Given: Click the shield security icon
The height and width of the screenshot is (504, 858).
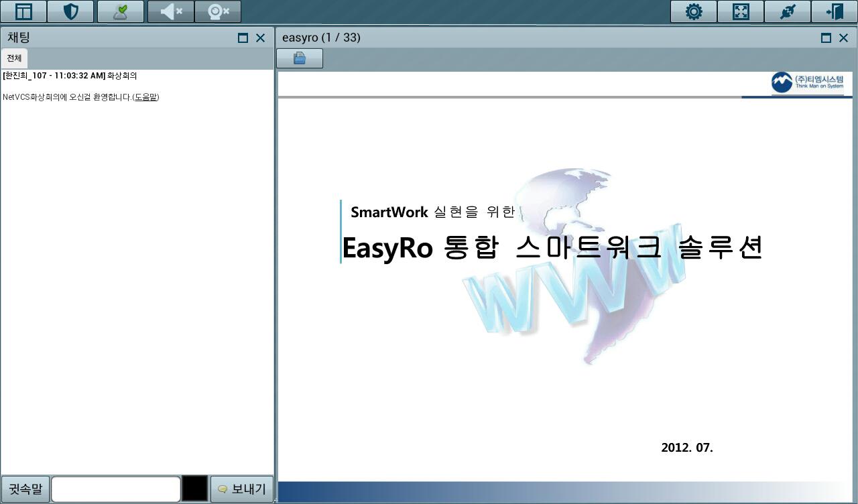Looking at the screenshot, I should [70, 11].
